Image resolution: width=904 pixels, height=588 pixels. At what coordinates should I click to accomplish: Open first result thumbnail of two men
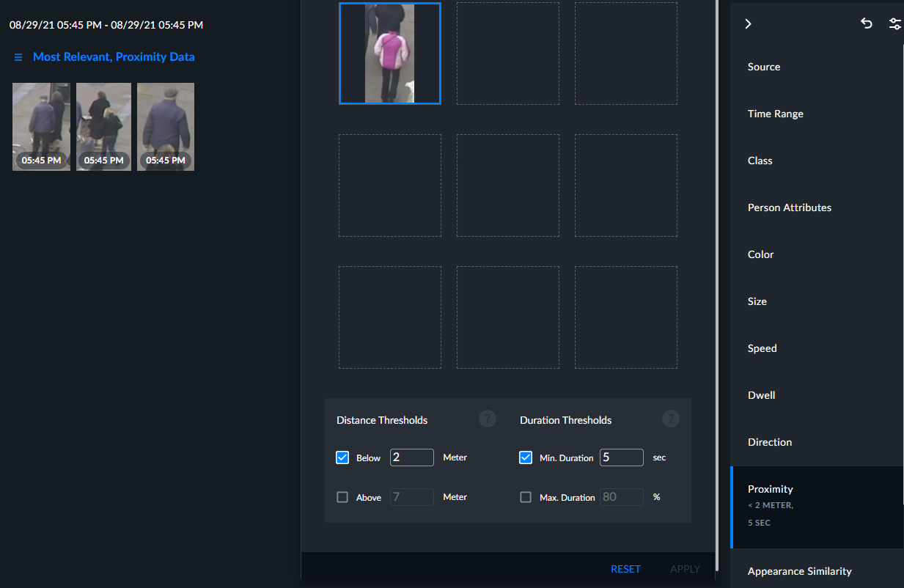pyautogui.click(x=41, y=127)
